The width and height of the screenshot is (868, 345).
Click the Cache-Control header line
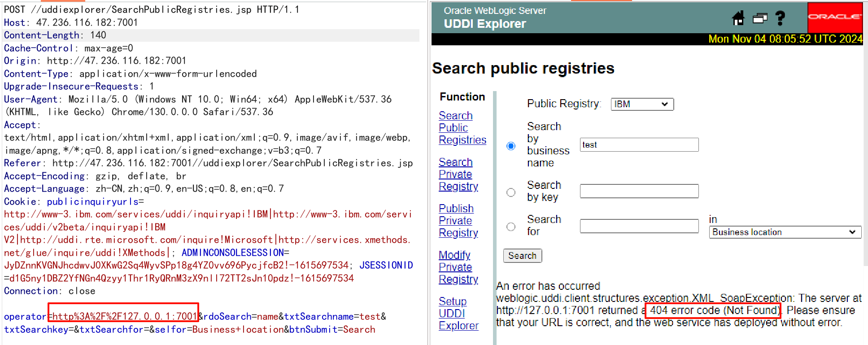click(x=68, y=48)
